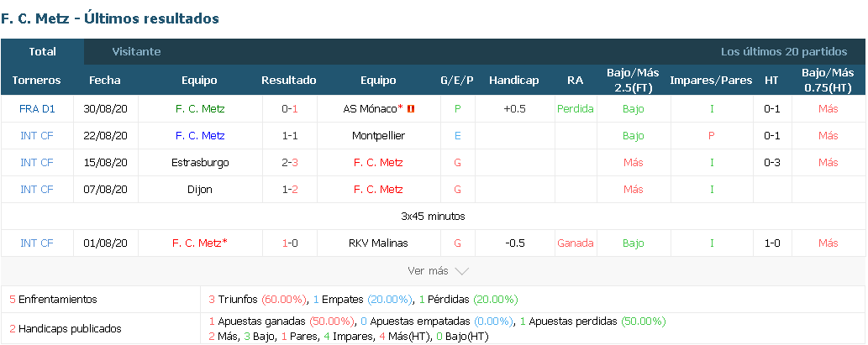The width and height of the screenshot is (868, 345).
Task: Click the 0-1 result for Mónaco match
Action: [290, 109]
